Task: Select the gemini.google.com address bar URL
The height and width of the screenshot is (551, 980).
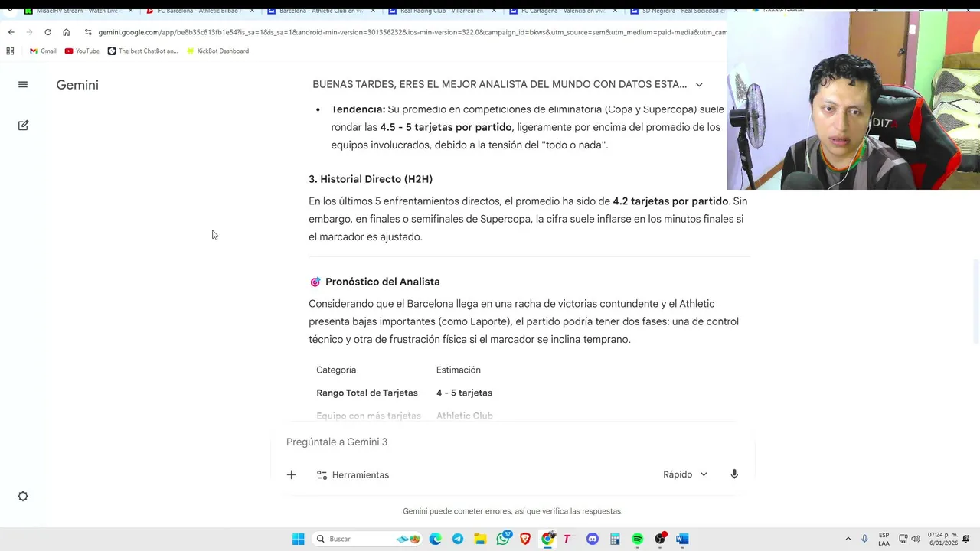Action: [x=412, y=32]
